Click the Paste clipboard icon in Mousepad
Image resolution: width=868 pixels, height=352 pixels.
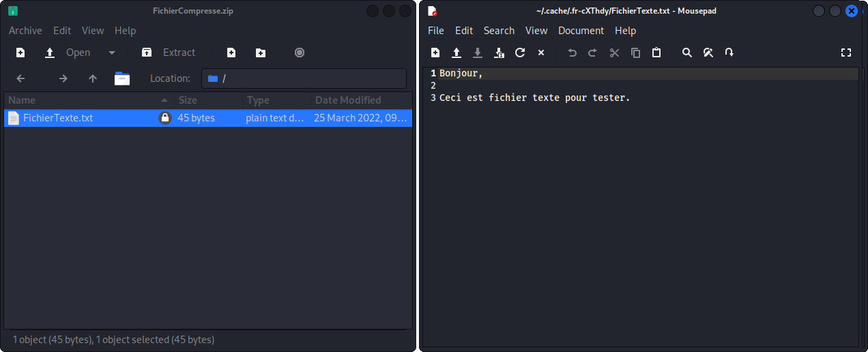(x=656, y=53)
